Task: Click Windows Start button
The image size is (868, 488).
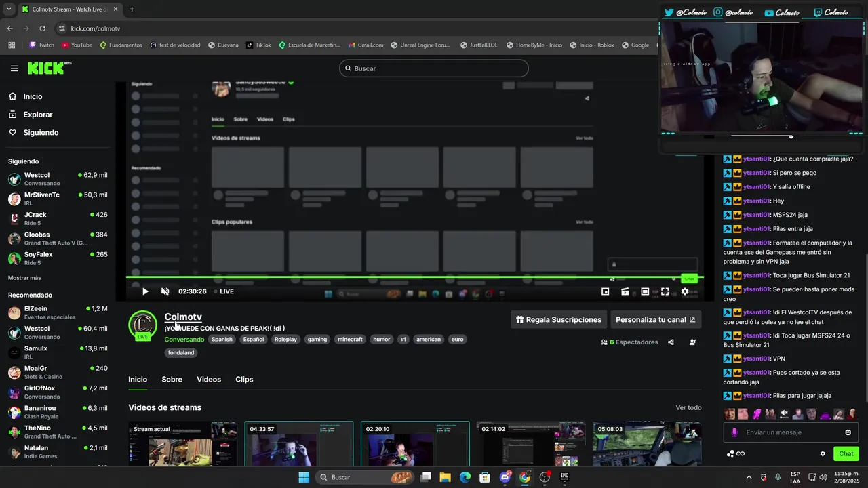Action: coord(304,477)
